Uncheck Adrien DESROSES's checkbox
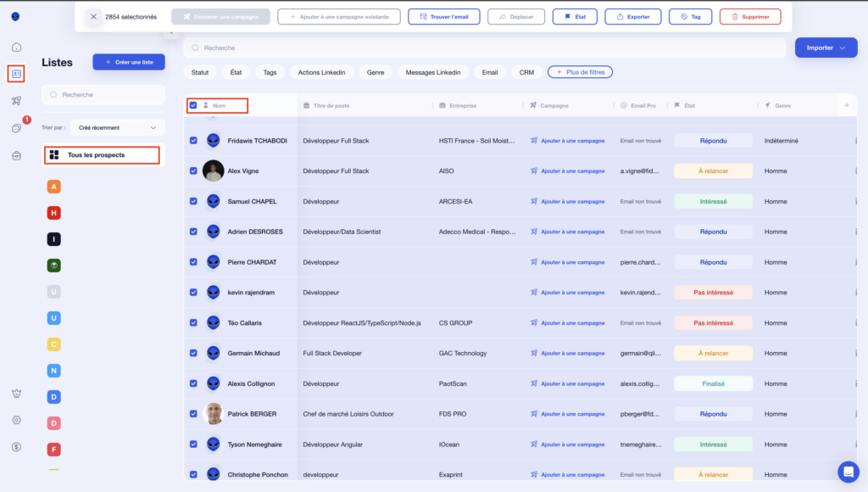 [193, 232]
